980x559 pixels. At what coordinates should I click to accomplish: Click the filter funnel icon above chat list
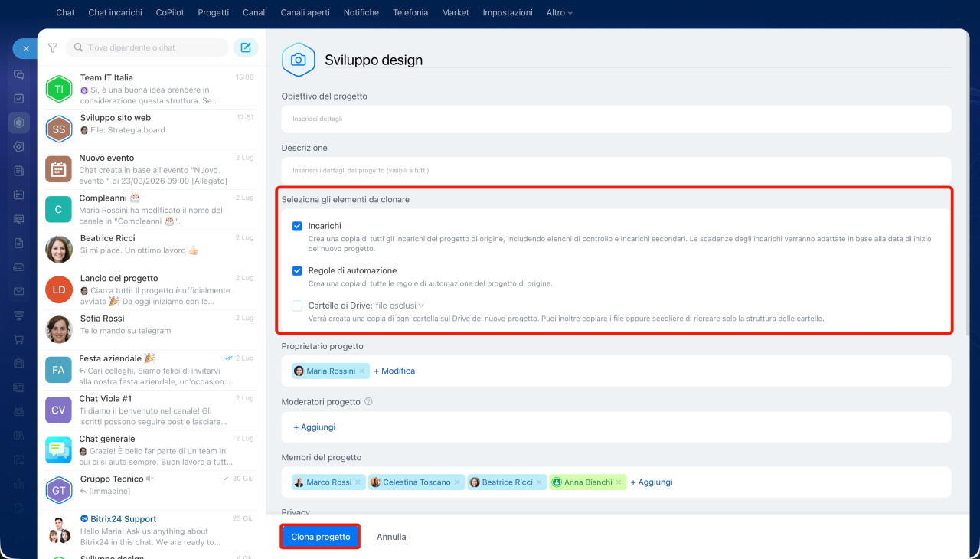[x=53, y=47]
